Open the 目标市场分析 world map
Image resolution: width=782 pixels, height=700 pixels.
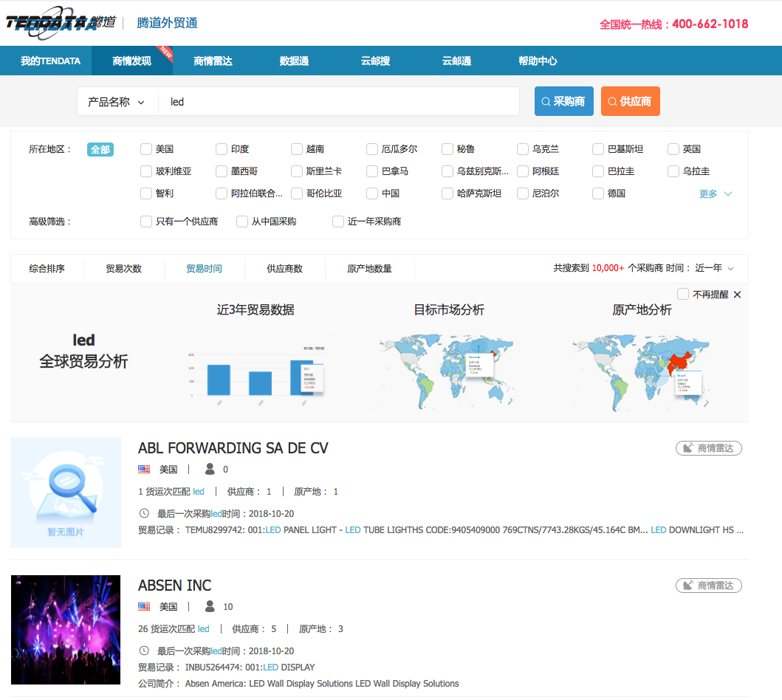(x=449, y=371)
